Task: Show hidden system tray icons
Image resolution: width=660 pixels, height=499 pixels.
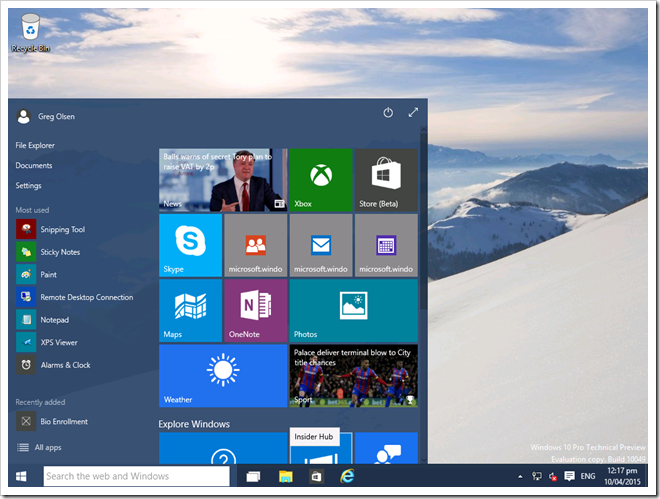Action: [x=521, y=477]
